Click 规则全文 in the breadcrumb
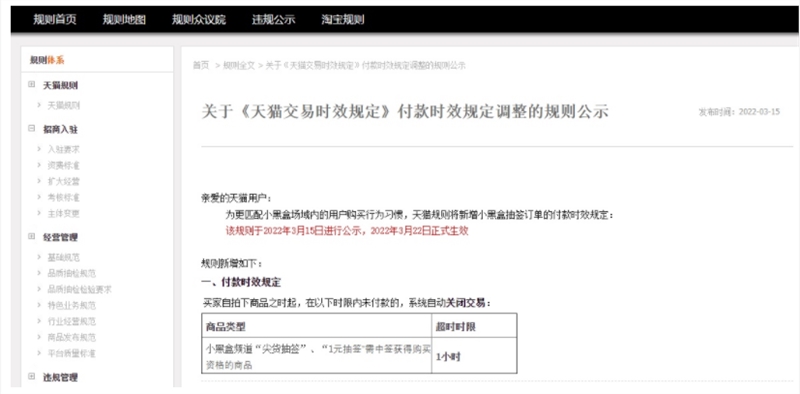The width and height of the screenshot is (800, 394). click(x=239, y=65)
